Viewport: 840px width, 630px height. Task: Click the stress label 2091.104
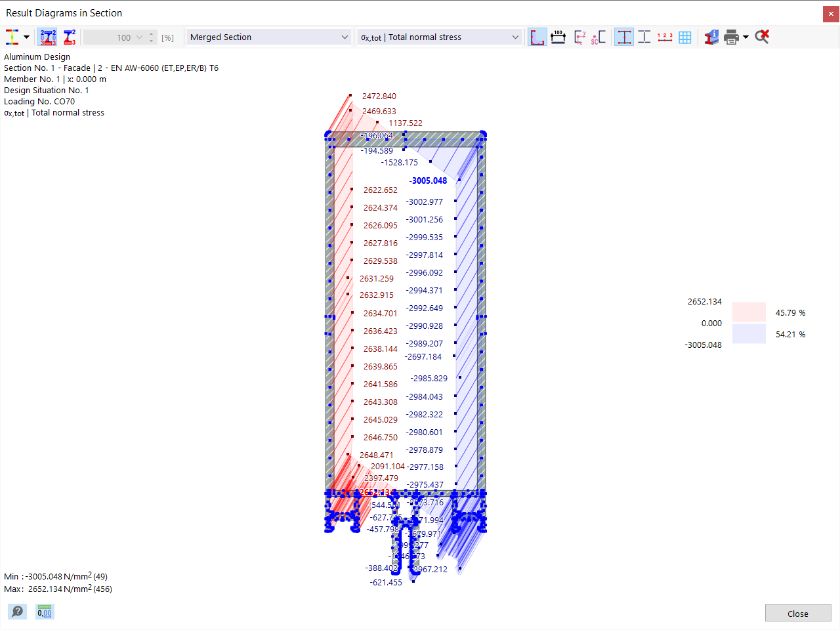[x=388, y=467]
